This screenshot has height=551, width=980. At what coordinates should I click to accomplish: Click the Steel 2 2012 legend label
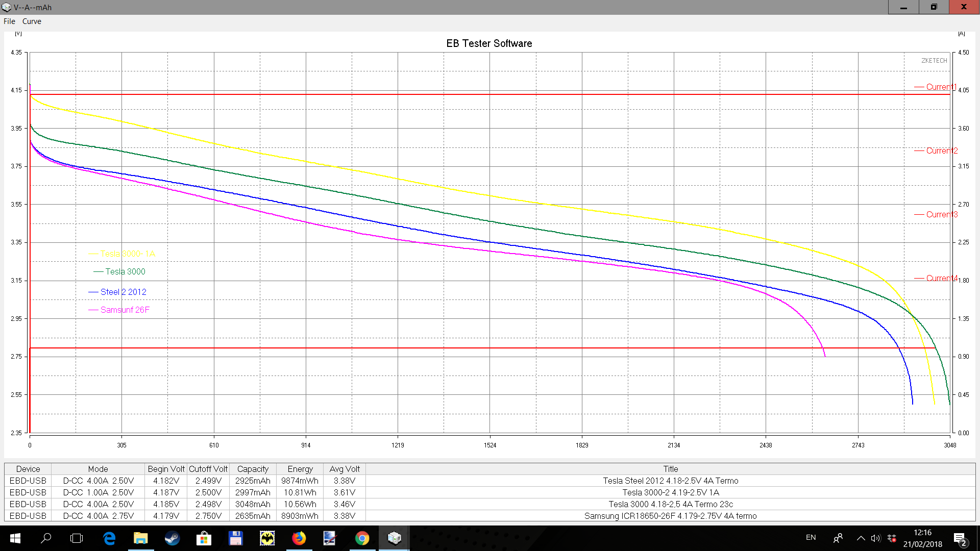pos(123,292)
